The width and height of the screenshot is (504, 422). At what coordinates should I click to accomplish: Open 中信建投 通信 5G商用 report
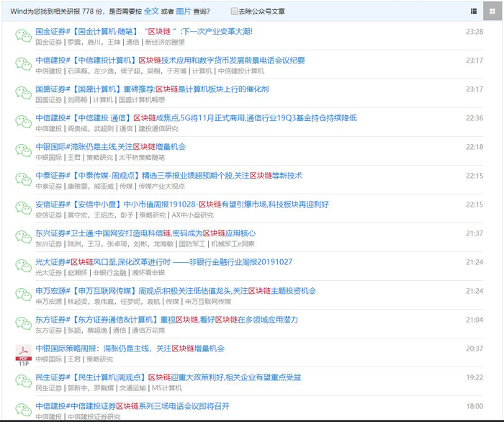pyautogui.click(x=196, y=118)
